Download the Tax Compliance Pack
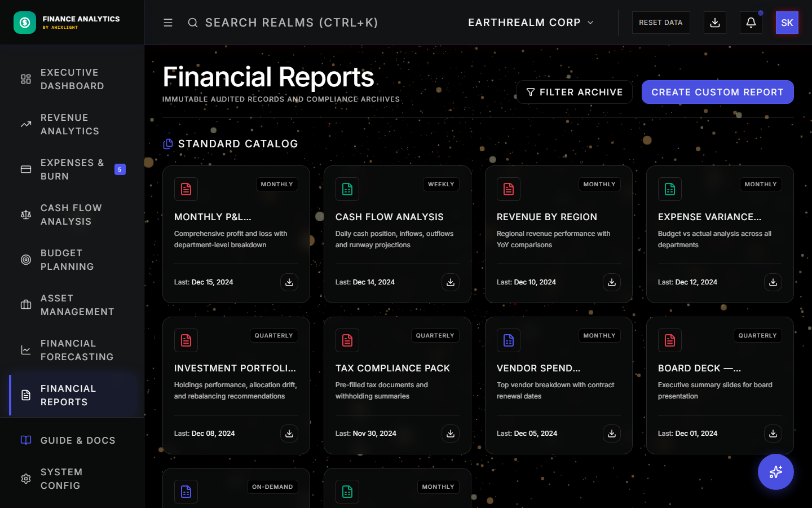Screen dimensions: 812x508 click(x=451, y=433)
